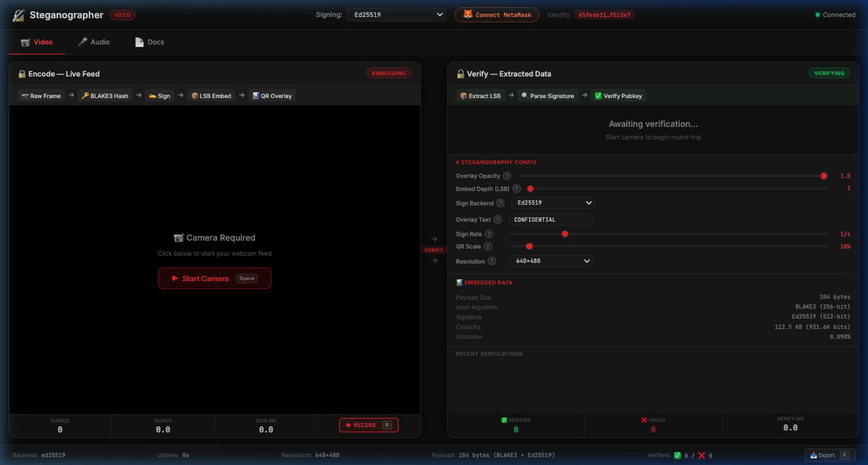Viewport: 868px width, 465px height.
Task: Click the Sign Backend help icon
Action: 501,203
